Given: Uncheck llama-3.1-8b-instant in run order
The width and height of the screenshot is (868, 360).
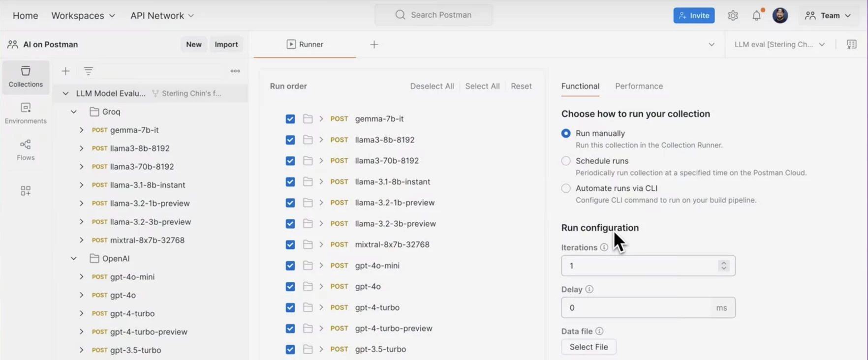Looking at the screenshot, I should click(290, 182).
